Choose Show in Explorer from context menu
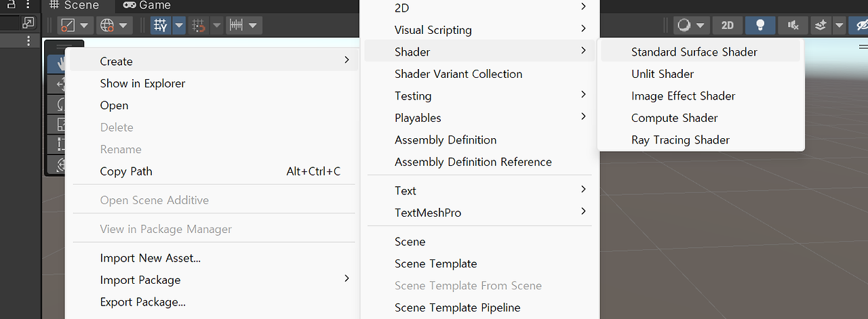Image resolution: width=868 pixels, height=319 pixels. click(142, 83)
